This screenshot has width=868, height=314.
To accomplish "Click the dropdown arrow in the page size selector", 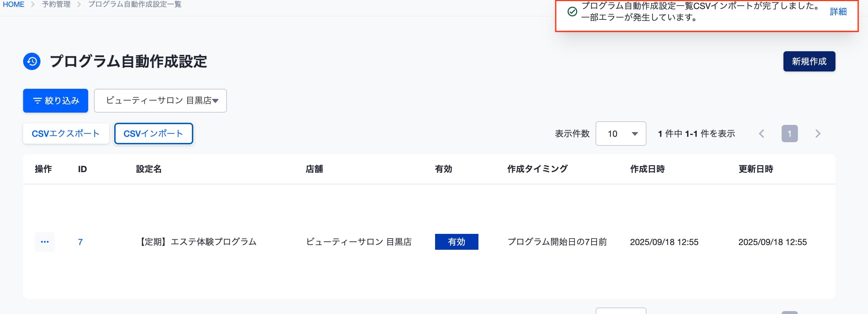I will [635, 134].
